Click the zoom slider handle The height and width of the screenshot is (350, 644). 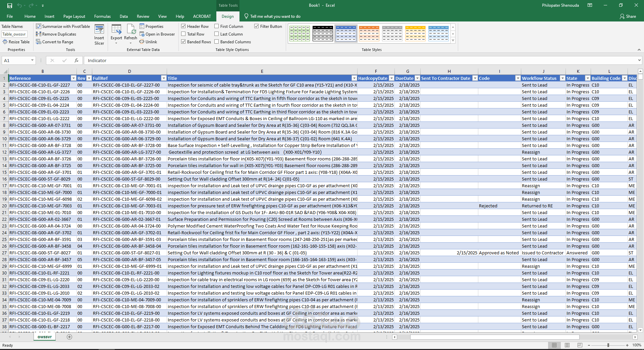click(608, 345)
